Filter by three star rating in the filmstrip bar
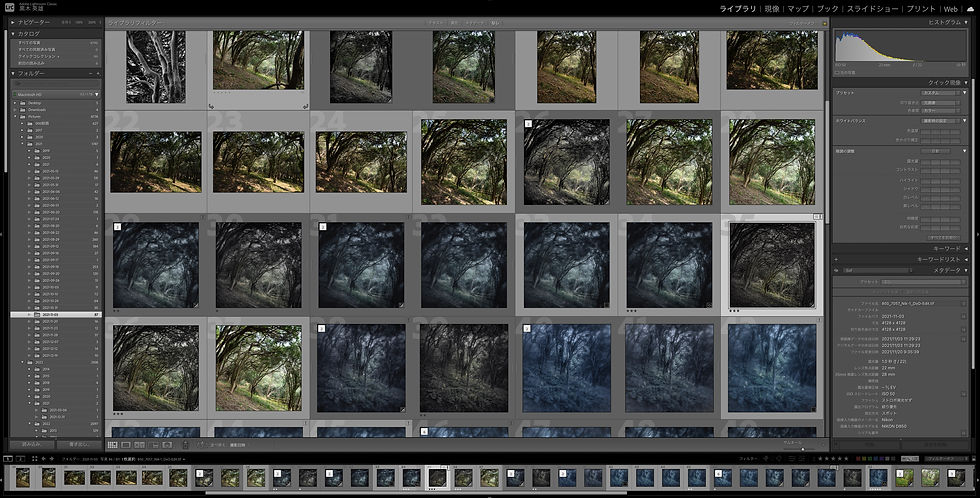This screenshot has height=498, width=980. pos(833,458)
